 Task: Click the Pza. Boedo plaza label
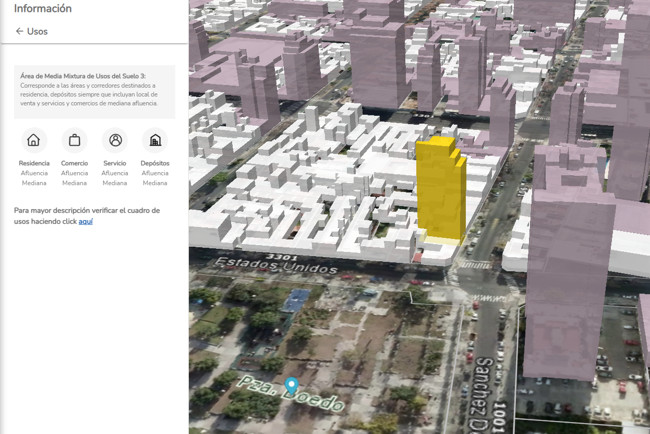coord(292,394)
